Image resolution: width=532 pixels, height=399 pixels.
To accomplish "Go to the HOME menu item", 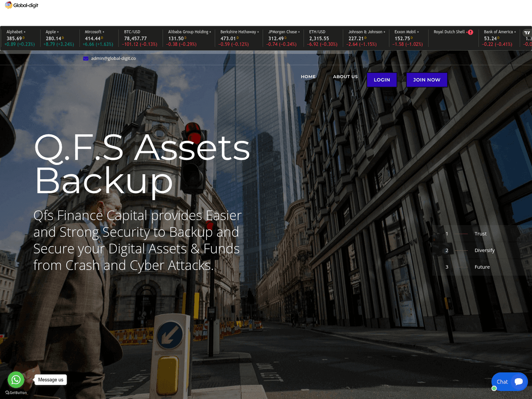I will click(308, 77).
